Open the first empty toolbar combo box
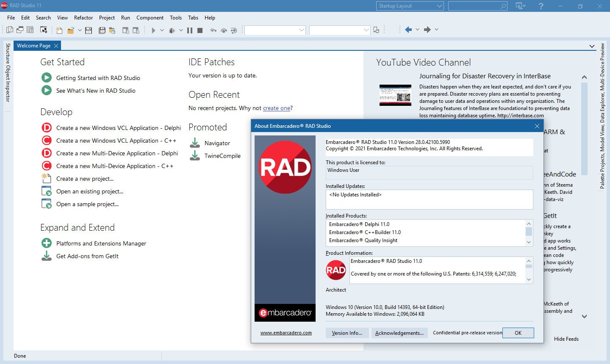This screenshot has width=610, height=364. coord(275,30)
